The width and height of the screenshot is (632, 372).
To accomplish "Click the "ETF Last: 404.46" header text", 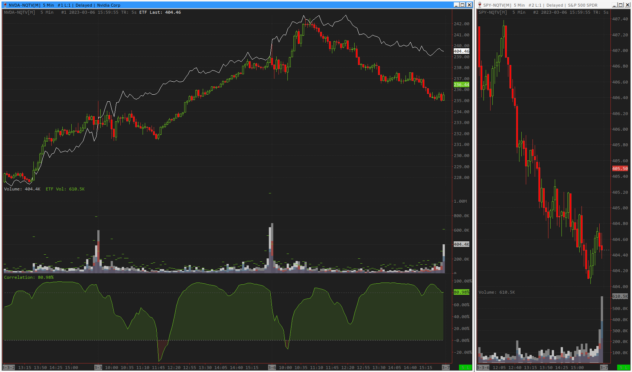I will (160, 12).
